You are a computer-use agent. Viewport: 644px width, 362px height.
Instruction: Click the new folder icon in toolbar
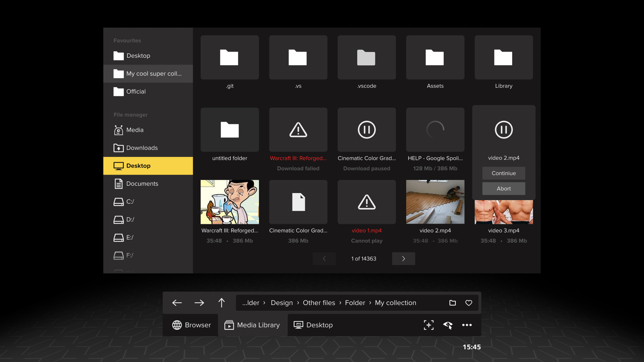(452, 303)
